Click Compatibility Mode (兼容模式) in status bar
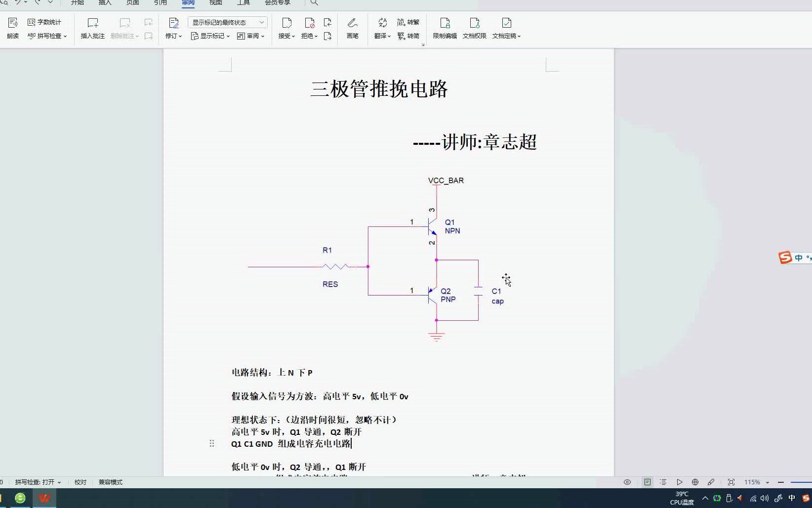Image resolution: width=812 pixels, height=508 pixels. coord(110,482)
